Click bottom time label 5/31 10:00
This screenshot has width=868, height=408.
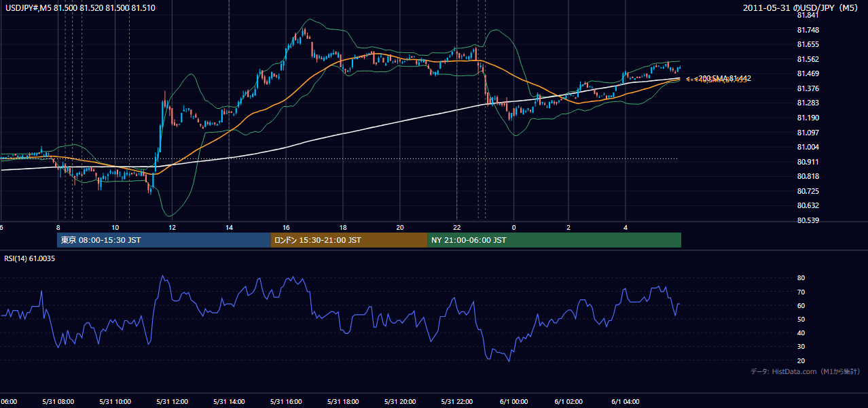[x=115, y=402]
